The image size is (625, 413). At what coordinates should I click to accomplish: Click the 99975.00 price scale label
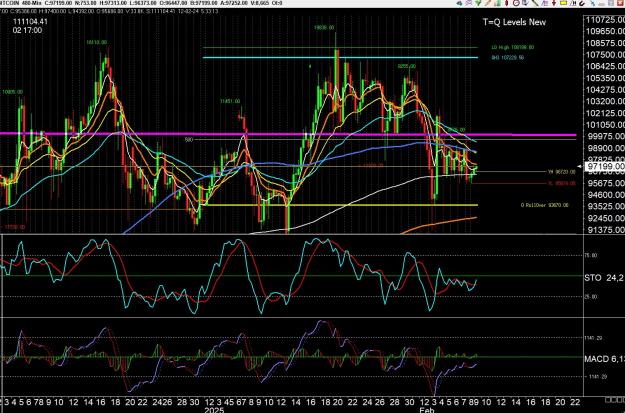point(605,137)
